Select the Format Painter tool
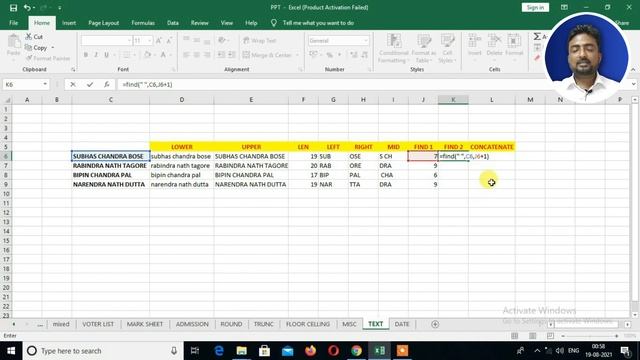The height and width of the screenshot is (360, 640). [x=48, y=58]
